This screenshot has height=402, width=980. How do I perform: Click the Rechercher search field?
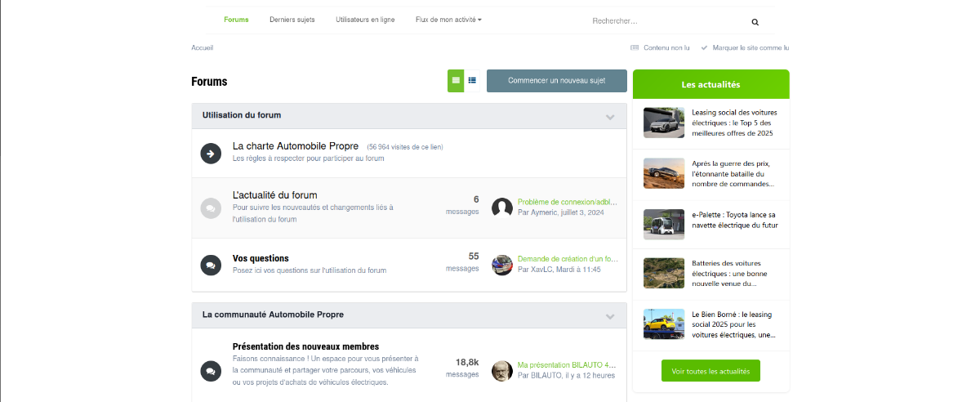pyautogui.click(x=666, y=21)
